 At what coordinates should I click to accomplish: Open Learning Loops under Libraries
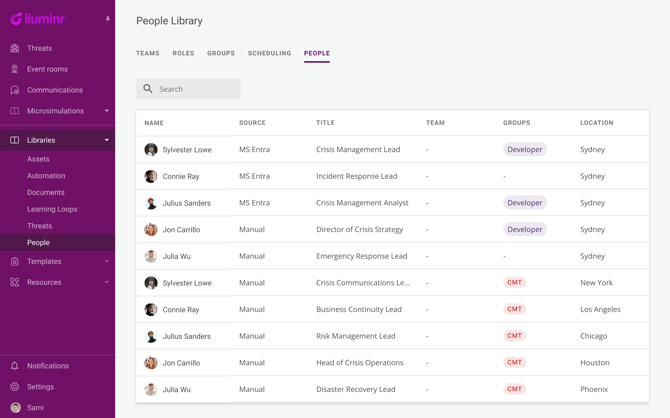[52, 209]
